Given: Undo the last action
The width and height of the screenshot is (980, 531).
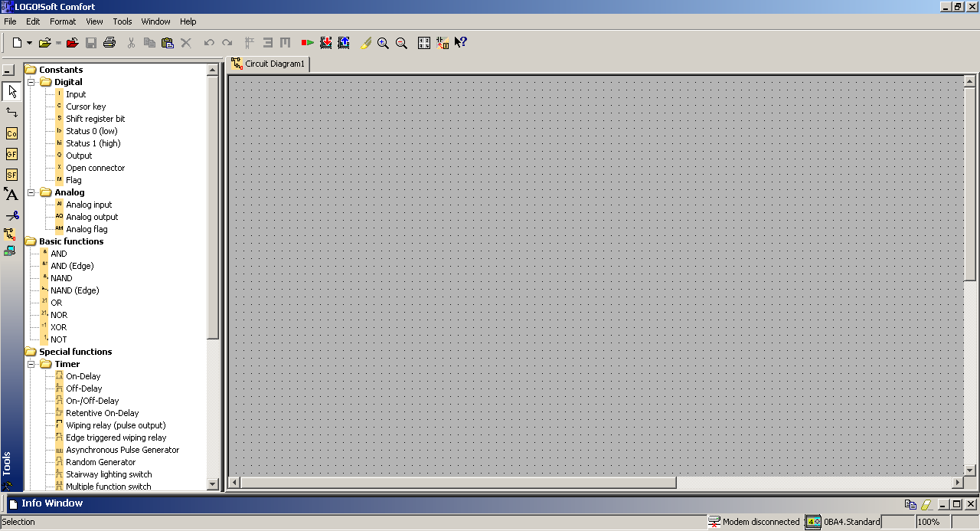Looking at the screenshot, I should pyautogui.click(x=209, y=43).
